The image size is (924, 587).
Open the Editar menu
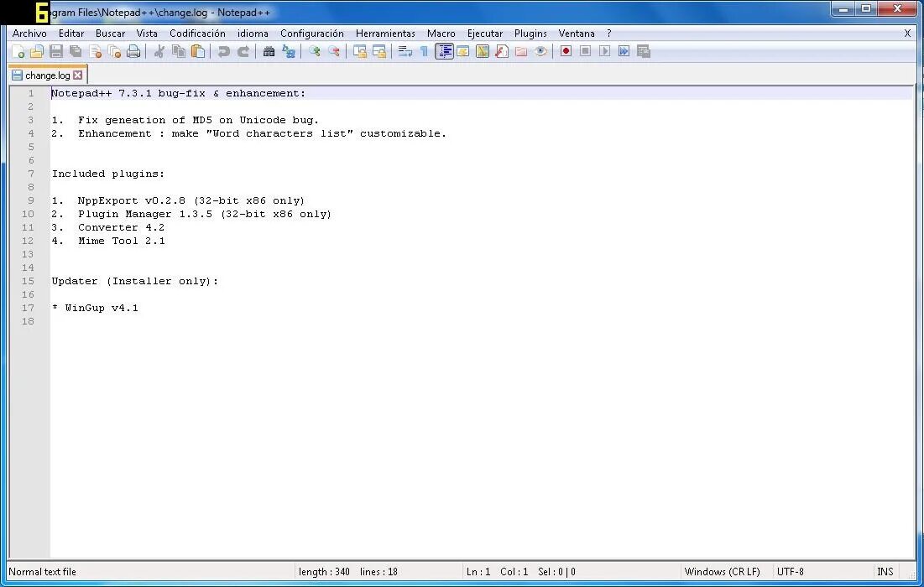pyautogui.click(x=71, y=34)
